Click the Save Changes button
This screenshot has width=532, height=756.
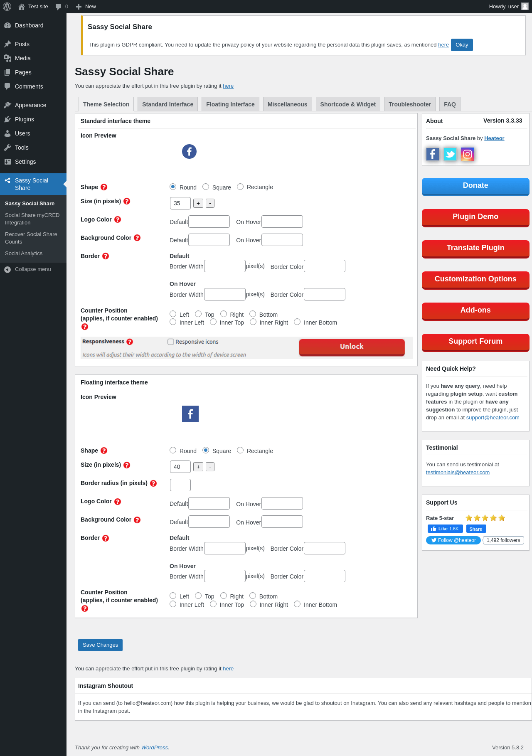[100, 645]
